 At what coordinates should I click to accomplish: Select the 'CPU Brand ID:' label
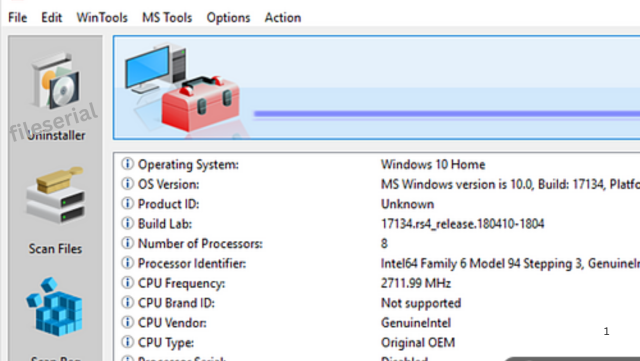176,303
